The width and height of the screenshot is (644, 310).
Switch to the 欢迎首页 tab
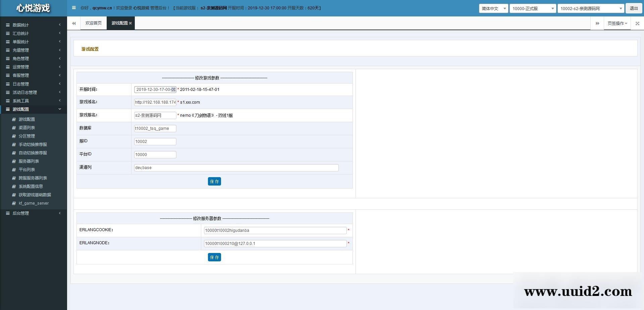pos(93,23)
